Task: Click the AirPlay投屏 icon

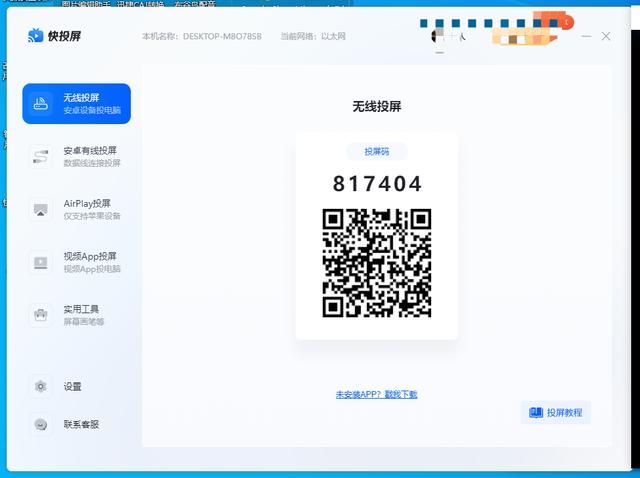Action: (40, 210)
